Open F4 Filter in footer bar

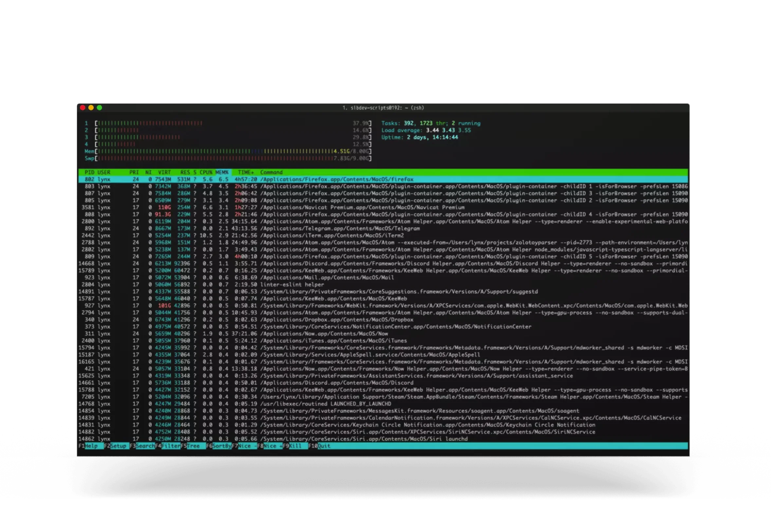click(168, 446)
